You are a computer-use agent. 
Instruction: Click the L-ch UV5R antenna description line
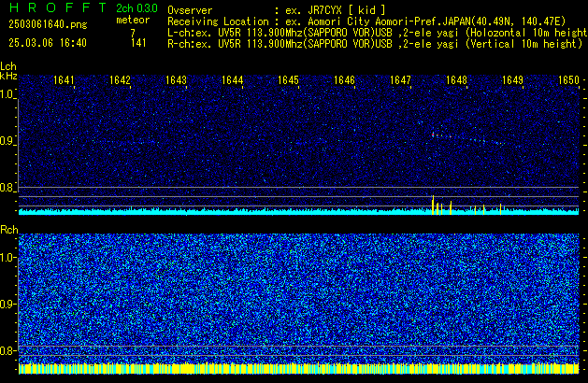378,33
